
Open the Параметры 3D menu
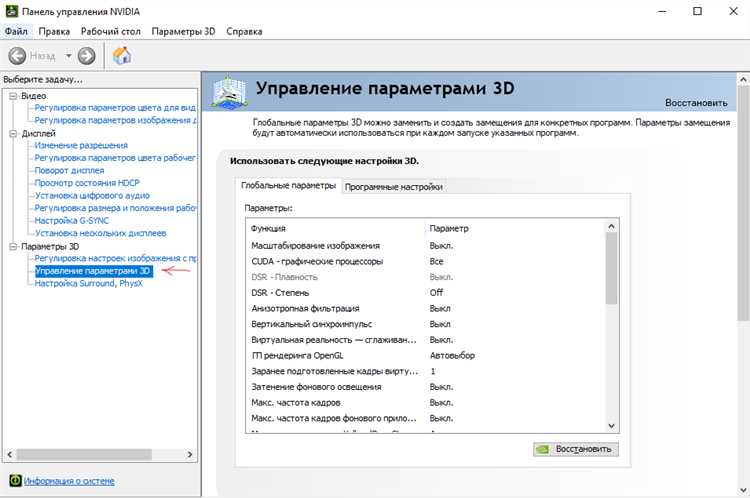[x=183, y=31]
